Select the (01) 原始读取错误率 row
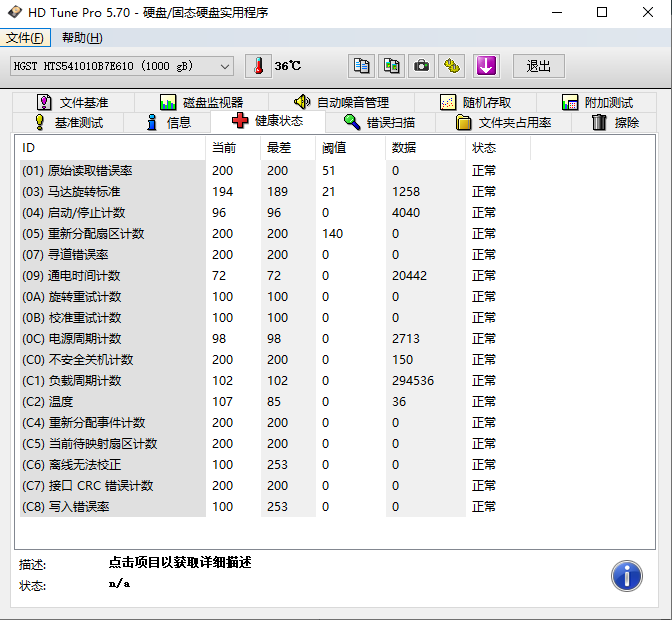Viewport: 672px width, 620px height. point(275,171)
